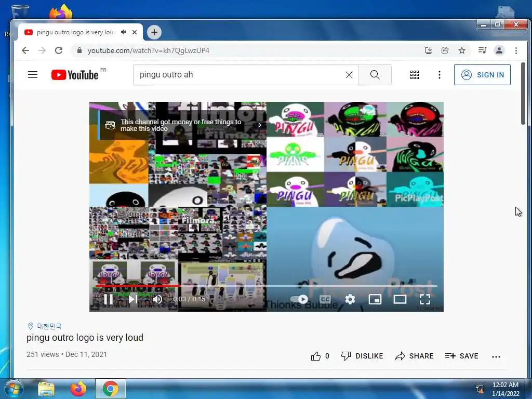Open the Chrome profile avatar
Screen dimensions: 532x399
pos(499,50)
